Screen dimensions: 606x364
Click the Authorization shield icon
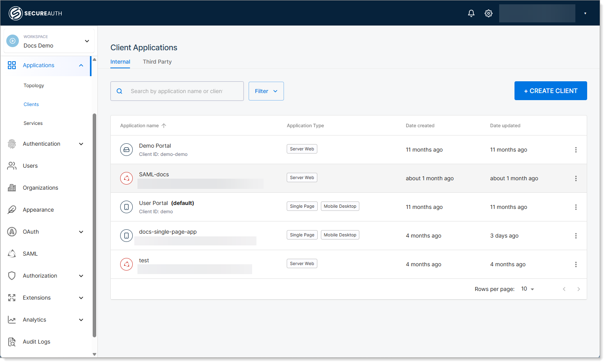[12, 276]
